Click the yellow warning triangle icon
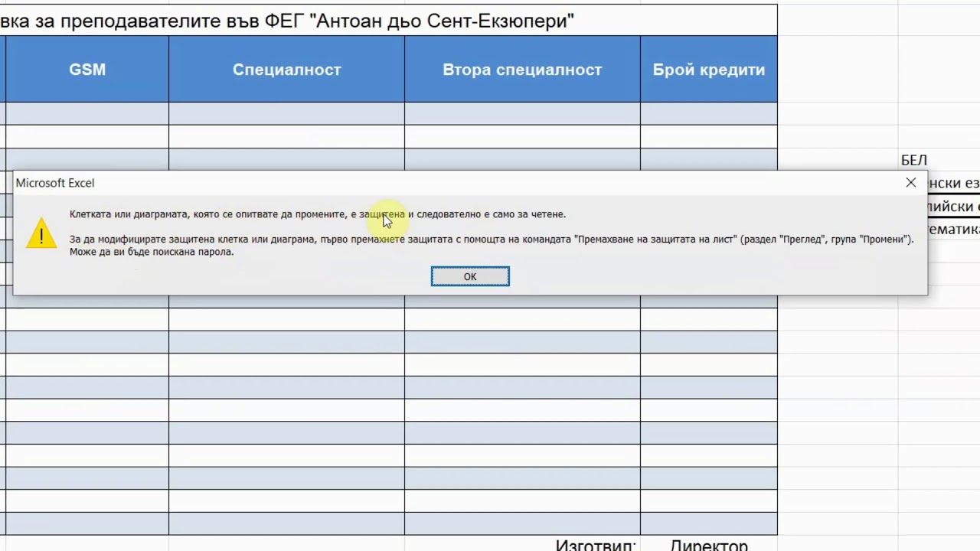This screenshot has height=551, width=980. coord(41,233)
